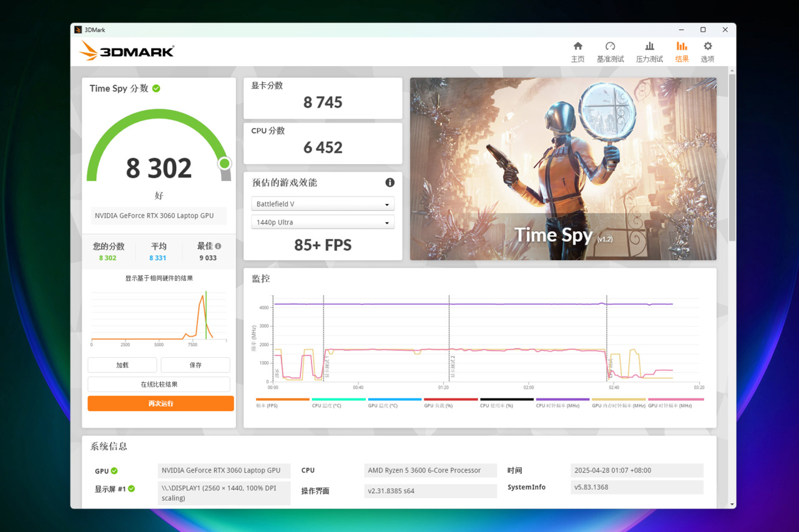Image resolution: width=799 pixels, height=532 pixels.
Task: Click AMD Ryzen 5 3600 6-Core Processor text
Action: pyautogui.click(x=431, y=470)
